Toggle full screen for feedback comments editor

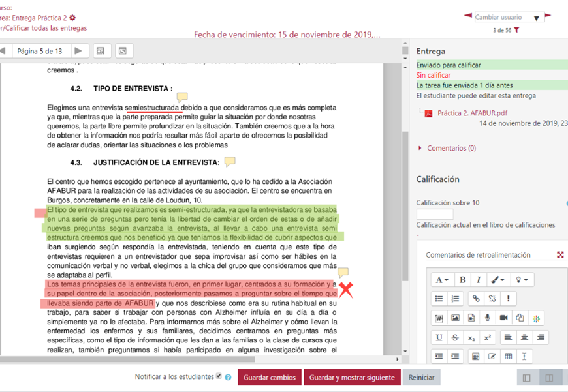560,255
